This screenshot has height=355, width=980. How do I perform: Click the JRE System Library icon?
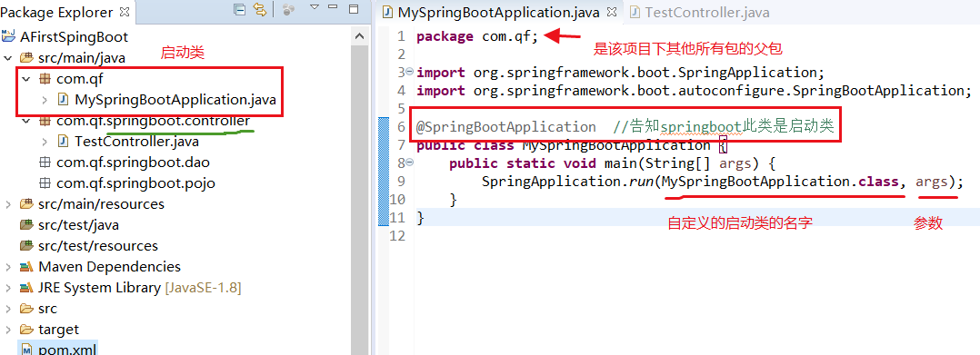(27, 288)
